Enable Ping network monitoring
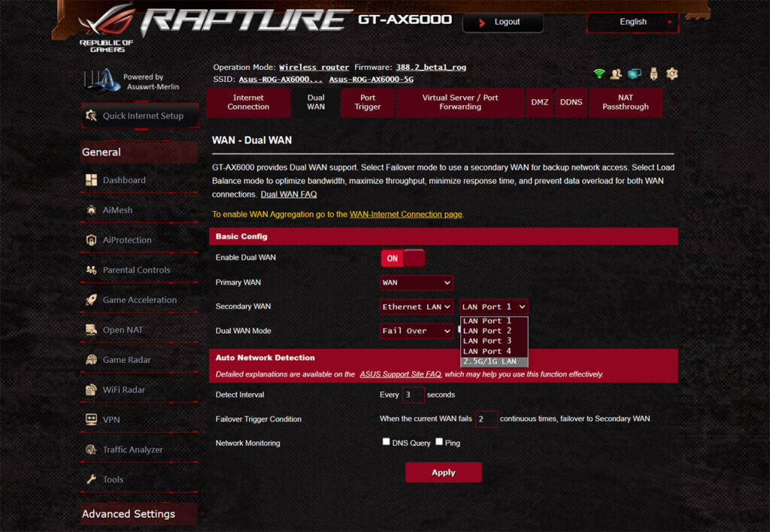The height and width of the screenshot is (532, 770). click(438, 442)
